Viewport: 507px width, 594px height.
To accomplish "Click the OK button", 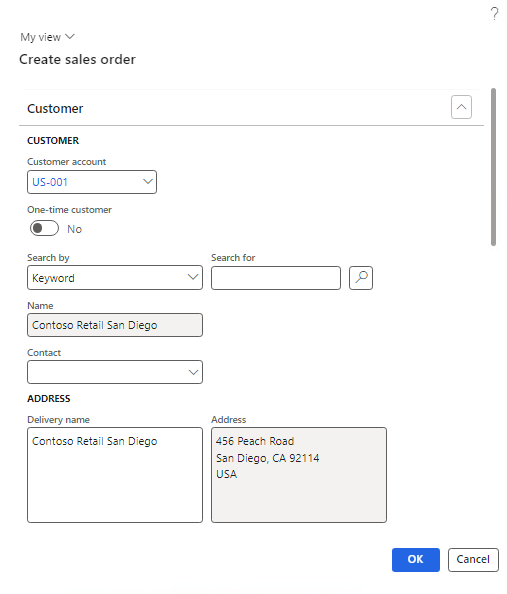I will coord(416,560).
